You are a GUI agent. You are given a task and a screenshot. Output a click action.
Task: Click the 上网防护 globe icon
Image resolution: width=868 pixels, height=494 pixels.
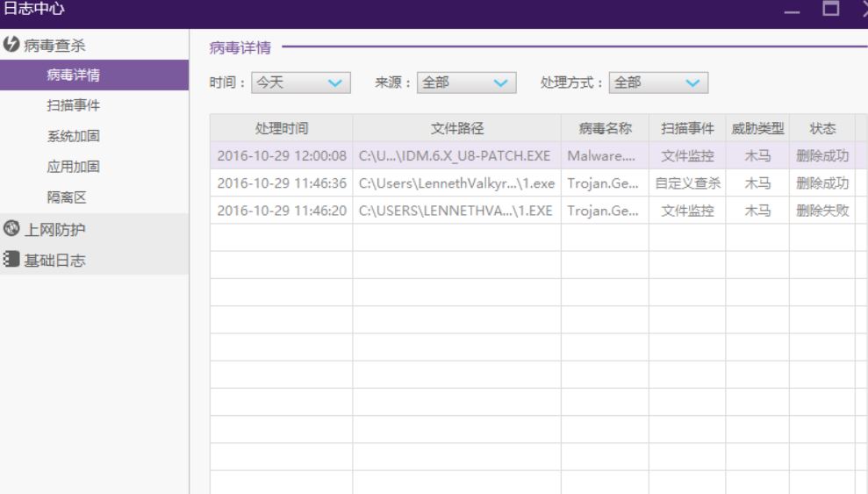pyautogui.click(x=11, y=228)
